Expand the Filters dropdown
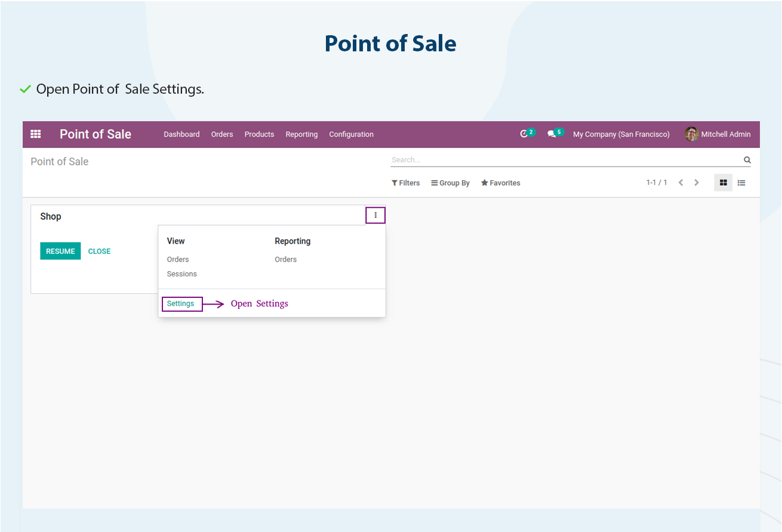This screenshot has width=782, height=532. click(406, 183)
